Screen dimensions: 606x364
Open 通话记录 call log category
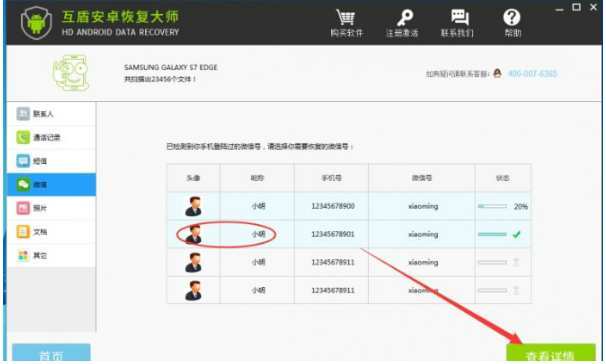(51, 138)
